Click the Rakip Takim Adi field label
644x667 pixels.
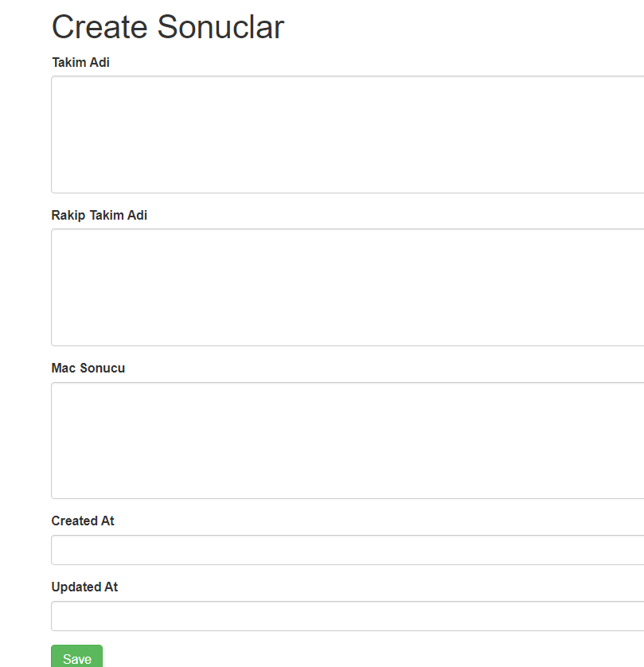100,215
